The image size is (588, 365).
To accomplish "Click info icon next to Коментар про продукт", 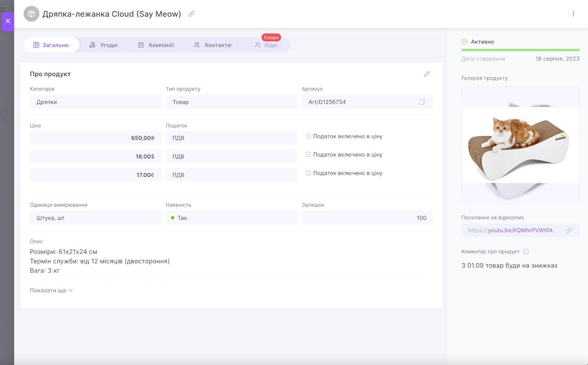I will pos(526,252).
